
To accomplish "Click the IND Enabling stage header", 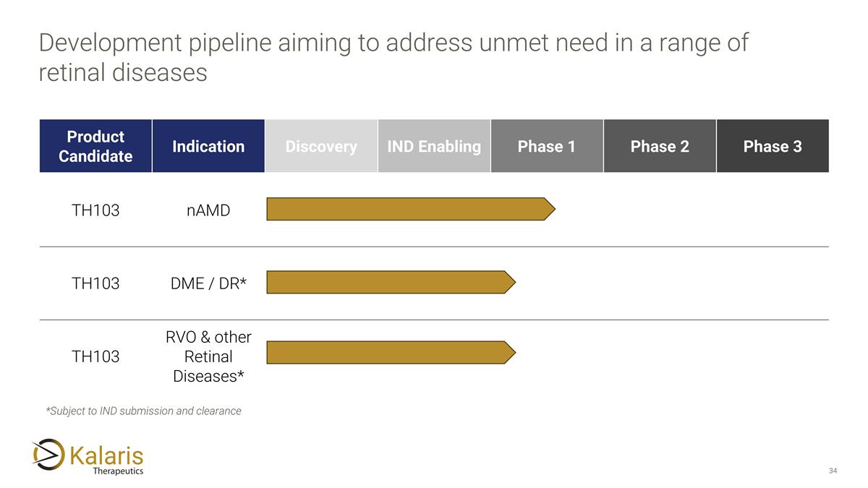I will tap(434, 146).
